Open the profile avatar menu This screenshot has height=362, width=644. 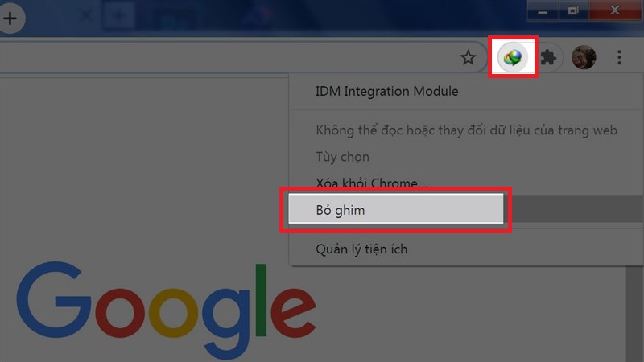pyautogui.click(x=584, y=57)
